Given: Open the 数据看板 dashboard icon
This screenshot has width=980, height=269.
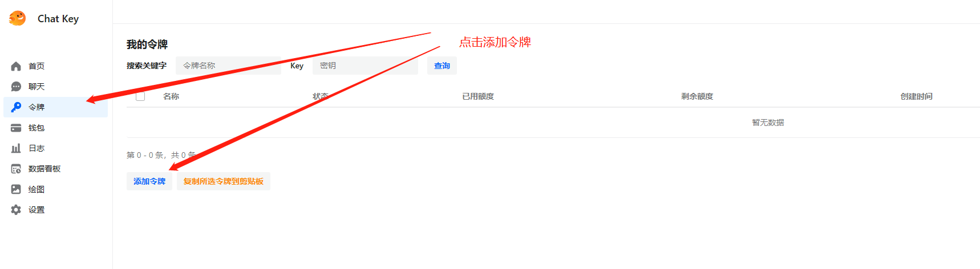Looking at the screenshot, I should (16, 169).
